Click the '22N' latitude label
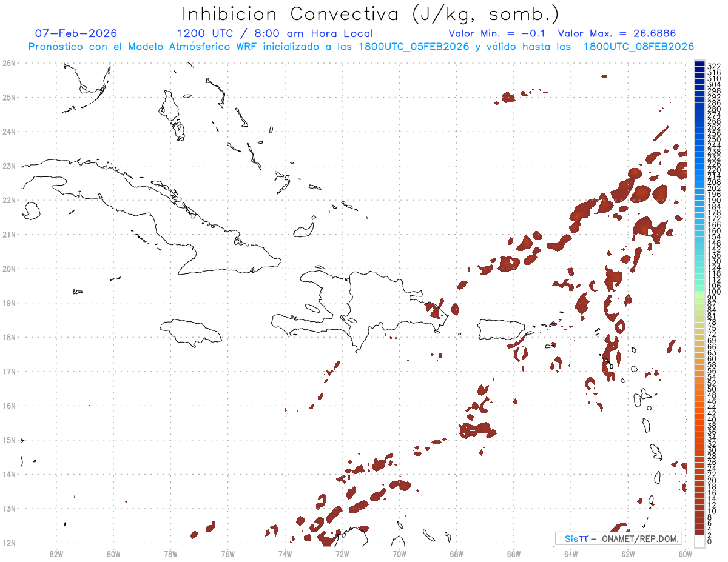The image size is (728, 562). pyautogui.click(x=8, y=200)
